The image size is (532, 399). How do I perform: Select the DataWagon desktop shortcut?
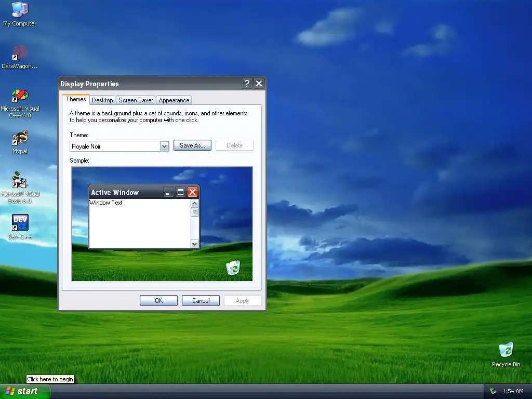(x=20, y=57)
